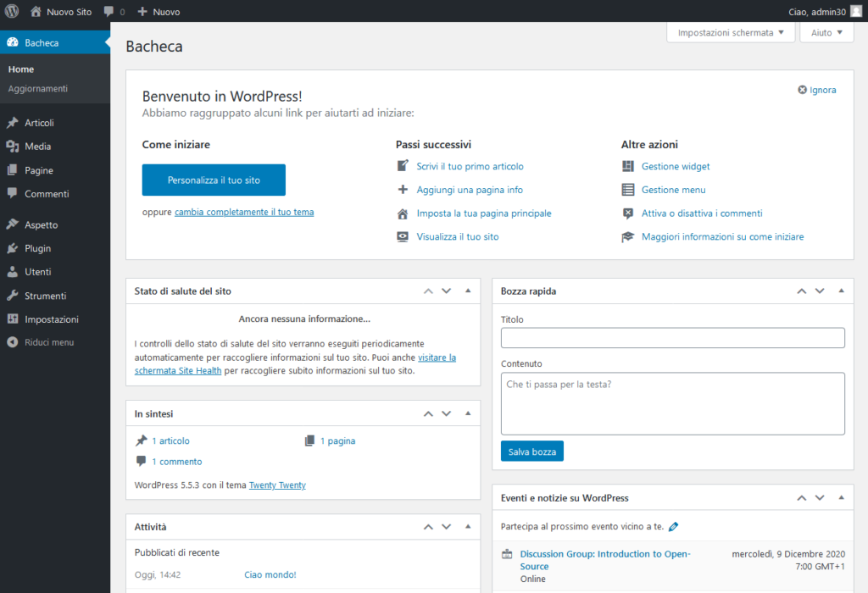Open comments bubble in top admin bar
This screenshot has width=868, height=593.
[109, 11]
